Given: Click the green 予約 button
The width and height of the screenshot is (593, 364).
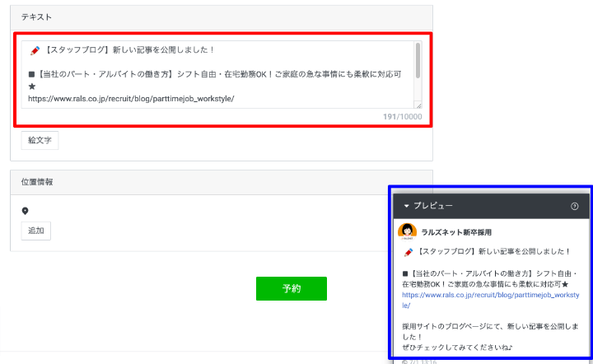Looking at the screenshot, I should [x=291, y=288].
